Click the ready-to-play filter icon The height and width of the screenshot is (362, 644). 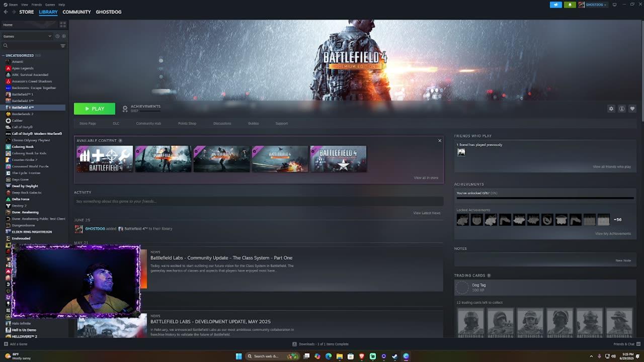tap(63, 36)
